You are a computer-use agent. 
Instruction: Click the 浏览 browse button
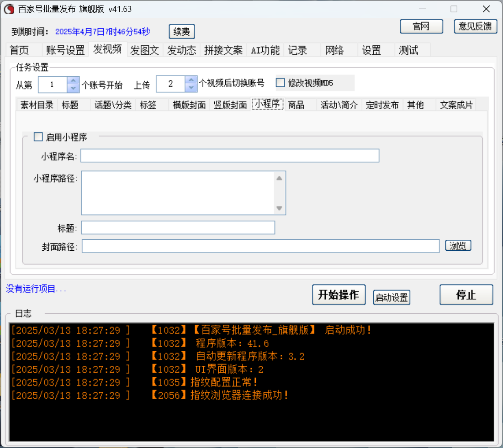458,246
